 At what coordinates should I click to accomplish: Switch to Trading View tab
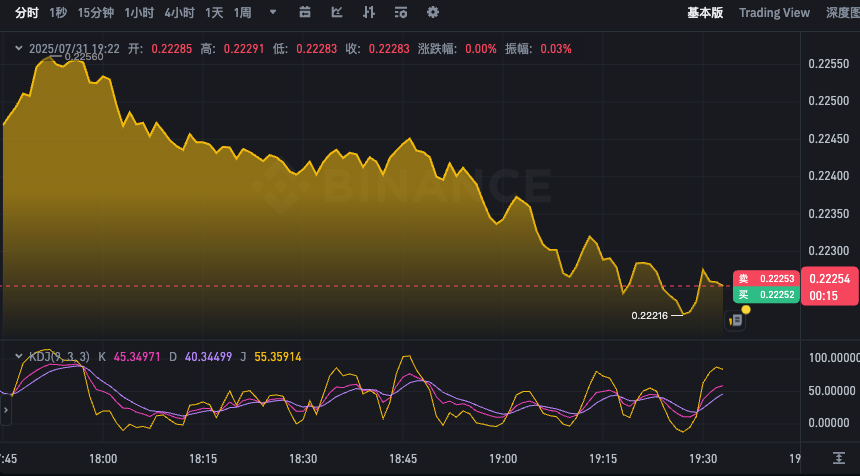774,13
